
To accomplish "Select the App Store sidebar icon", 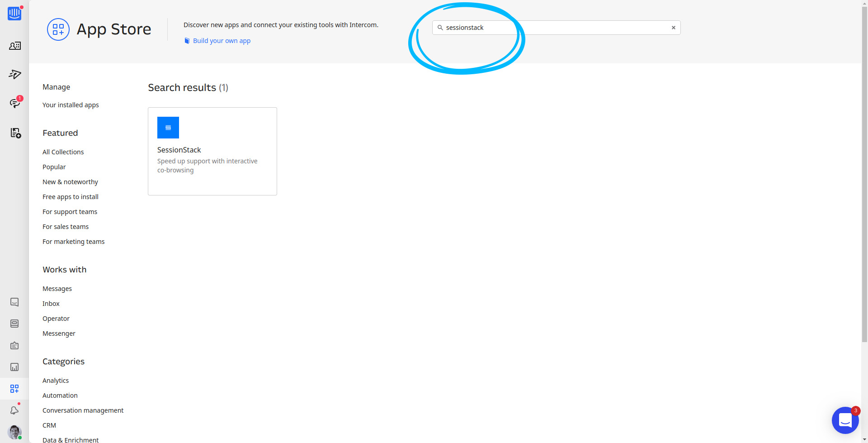I will coord(14,389).
